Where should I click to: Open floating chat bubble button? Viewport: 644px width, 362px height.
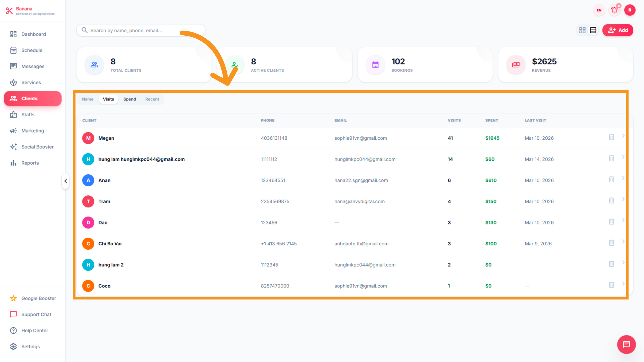(626, 344)
